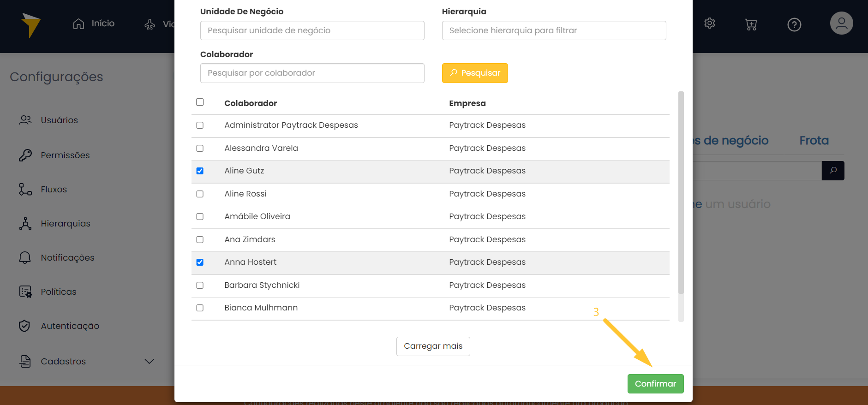This screenshot has height=405, width=868.
Task: Switch to the Frota tab
Action: click(x=814, y=141)
